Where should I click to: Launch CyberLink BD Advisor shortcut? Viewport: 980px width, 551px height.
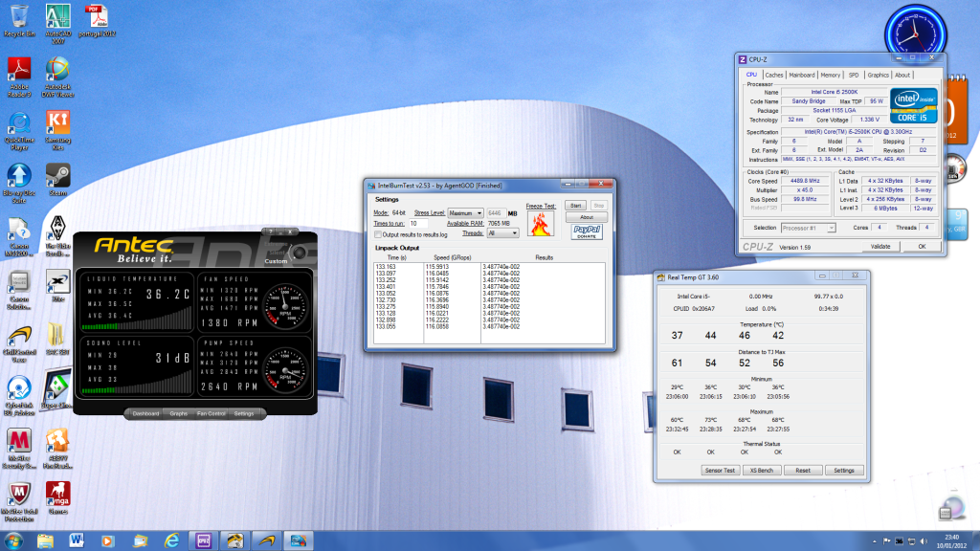click(x=19, y=396)
